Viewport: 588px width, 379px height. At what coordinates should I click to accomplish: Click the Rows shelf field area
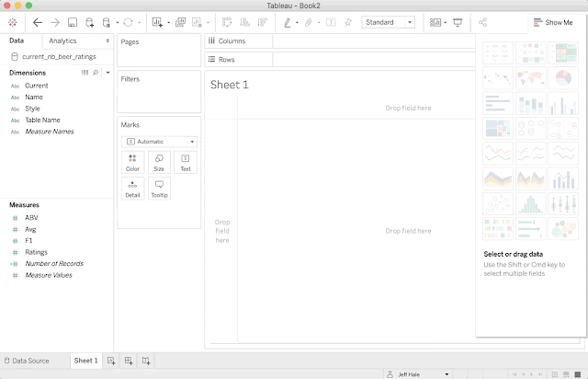point(374,60)
